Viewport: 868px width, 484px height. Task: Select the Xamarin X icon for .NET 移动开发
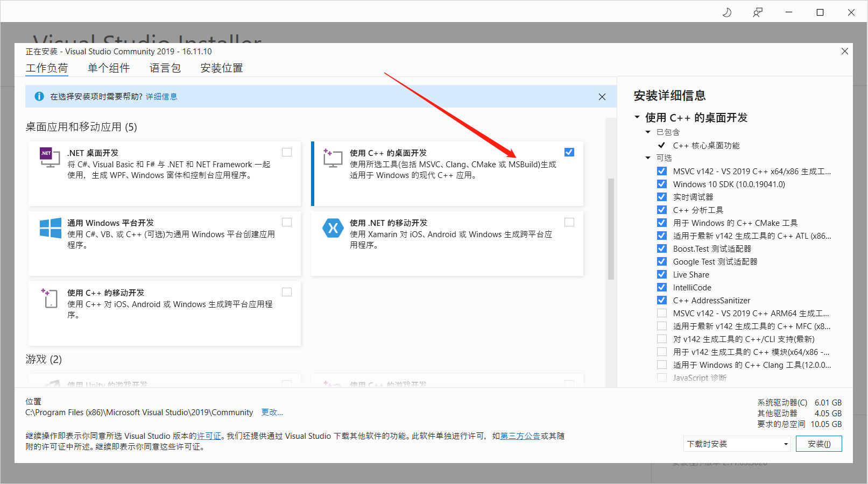click(333, 228)
